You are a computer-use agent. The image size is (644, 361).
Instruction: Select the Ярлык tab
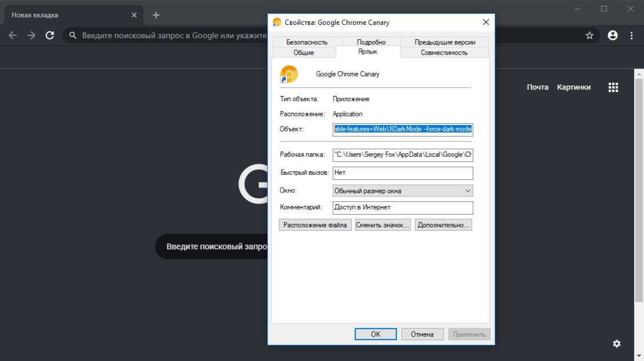coord(367,51)
